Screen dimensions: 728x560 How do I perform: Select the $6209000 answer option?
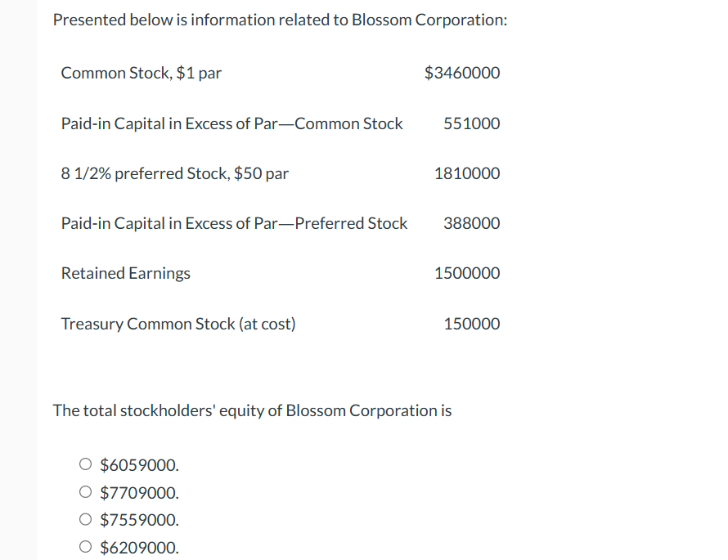point(85,546)
